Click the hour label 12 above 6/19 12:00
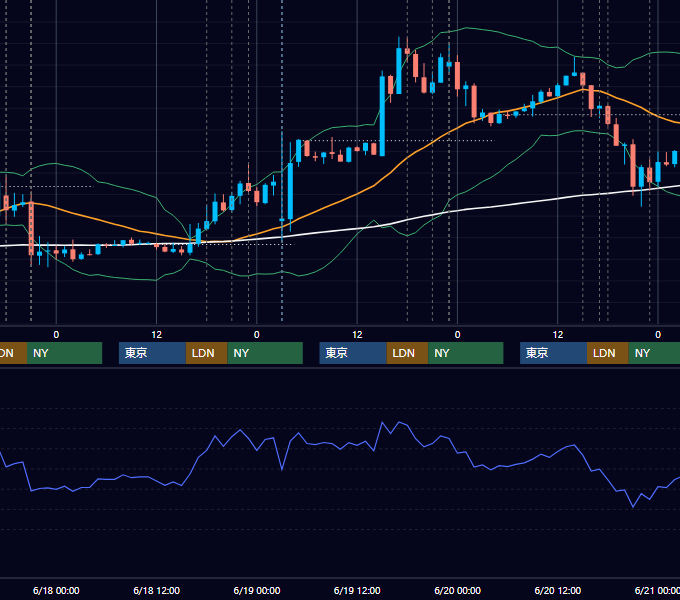Image resolution: width=680 pixels, height=600 pixels. coord(357,335)
